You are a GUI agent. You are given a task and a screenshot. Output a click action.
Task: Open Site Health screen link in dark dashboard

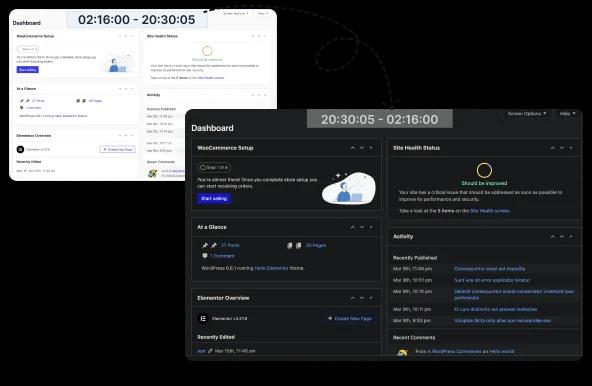tap(490, 211)
